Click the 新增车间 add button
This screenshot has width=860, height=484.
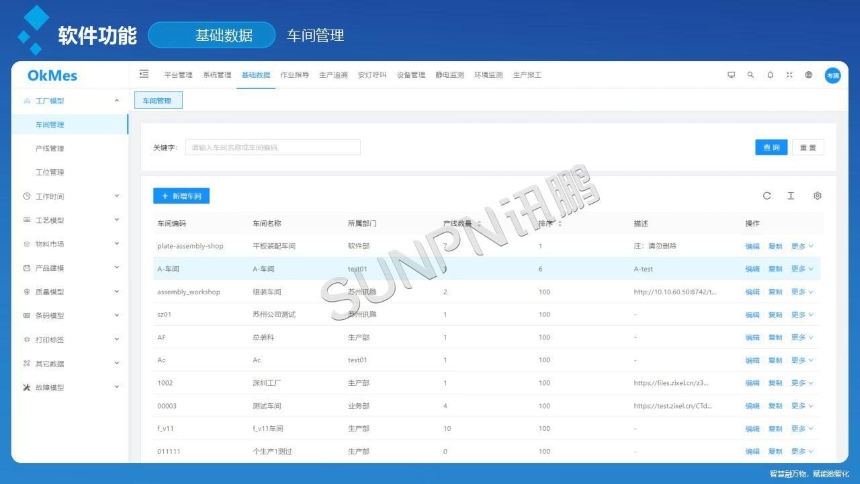181,196
